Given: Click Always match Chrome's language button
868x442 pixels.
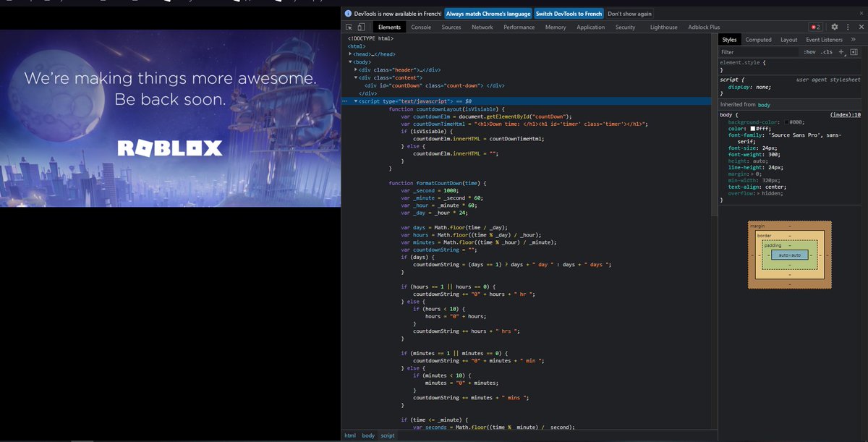Looking at the screenshot, I should point(488,14).
